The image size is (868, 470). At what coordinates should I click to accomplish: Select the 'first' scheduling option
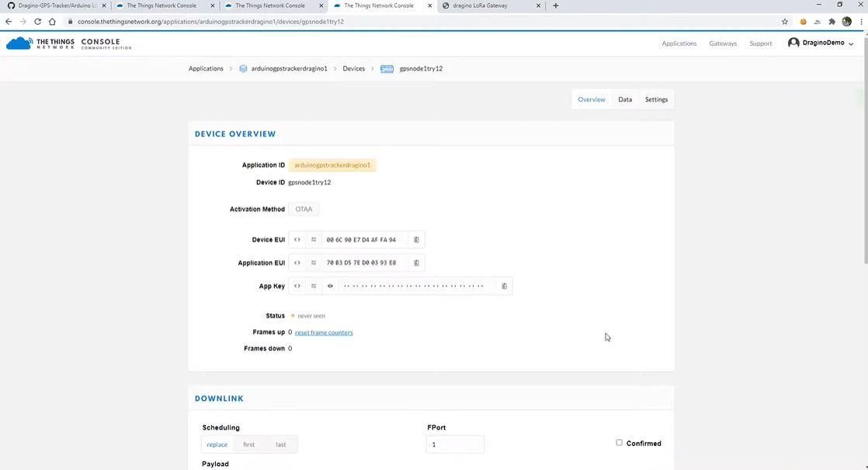[x=249, y=444]
